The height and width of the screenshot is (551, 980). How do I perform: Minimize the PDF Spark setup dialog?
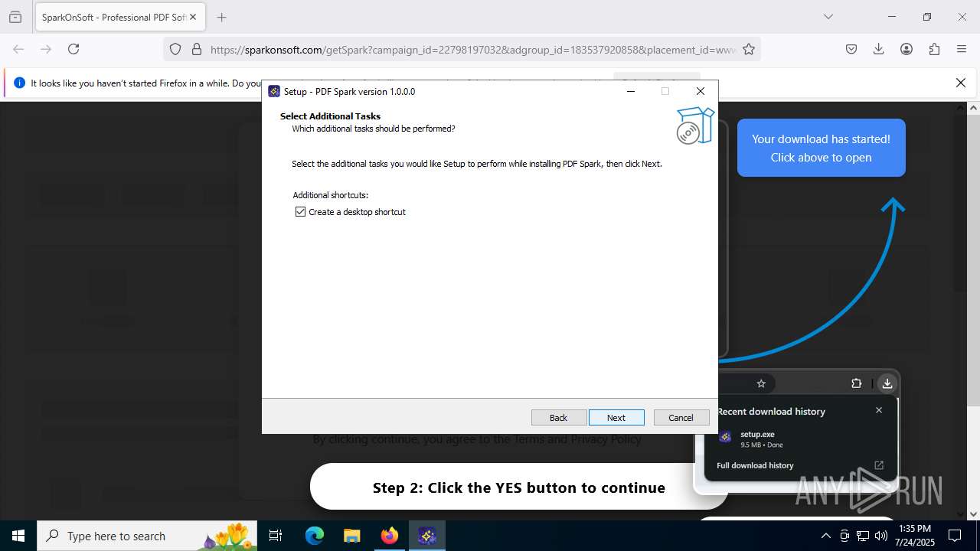coord(631,91)
